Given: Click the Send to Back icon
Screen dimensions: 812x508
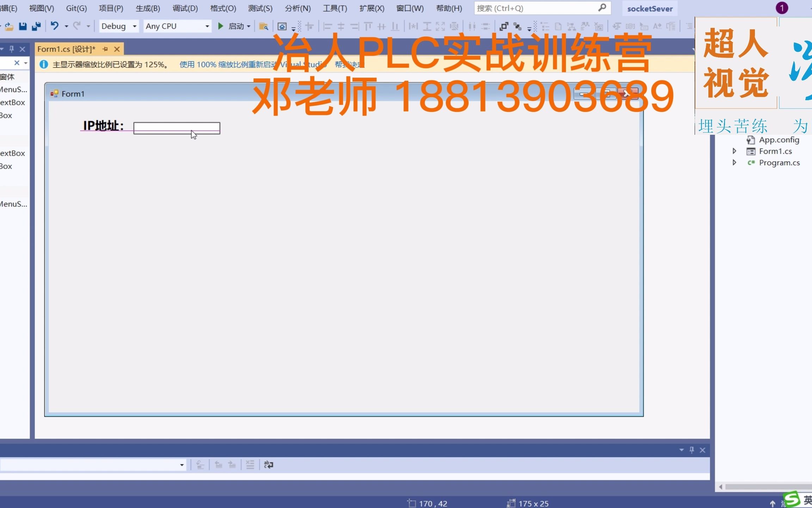Looking at the screenshot, I should pos(517,26).
